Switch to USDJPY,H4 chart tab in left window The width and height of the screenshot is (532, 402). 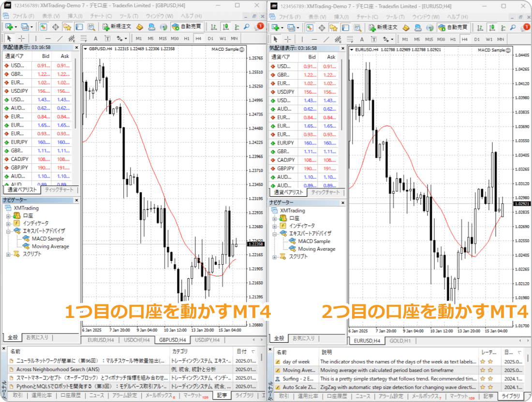207,340
